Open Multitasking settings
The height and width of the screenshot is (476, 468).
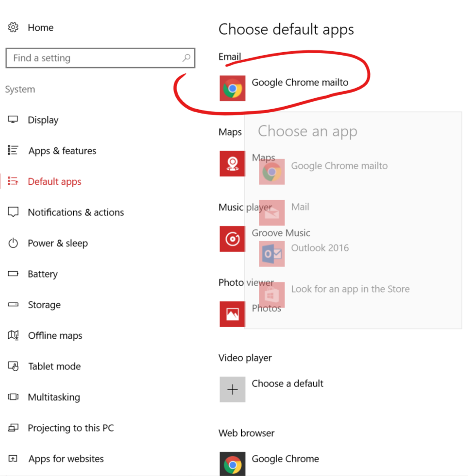tap(54, 397)
